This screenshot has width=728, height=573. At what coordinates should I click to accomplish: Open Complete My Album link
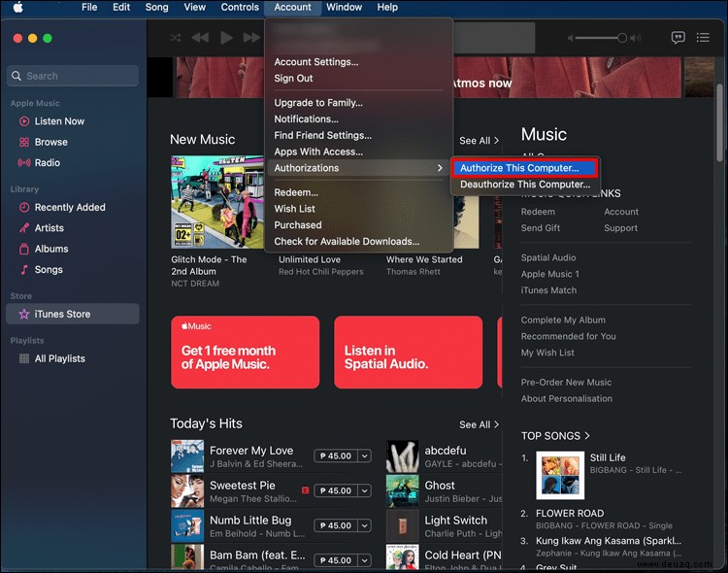[x=563, y=320]
